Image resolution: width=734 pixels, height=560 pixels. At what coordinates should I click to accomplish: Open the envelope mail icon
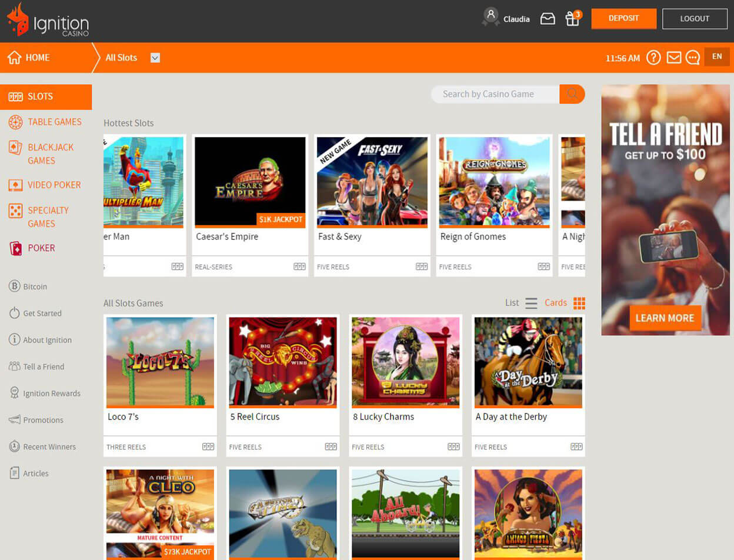(674, 58)
